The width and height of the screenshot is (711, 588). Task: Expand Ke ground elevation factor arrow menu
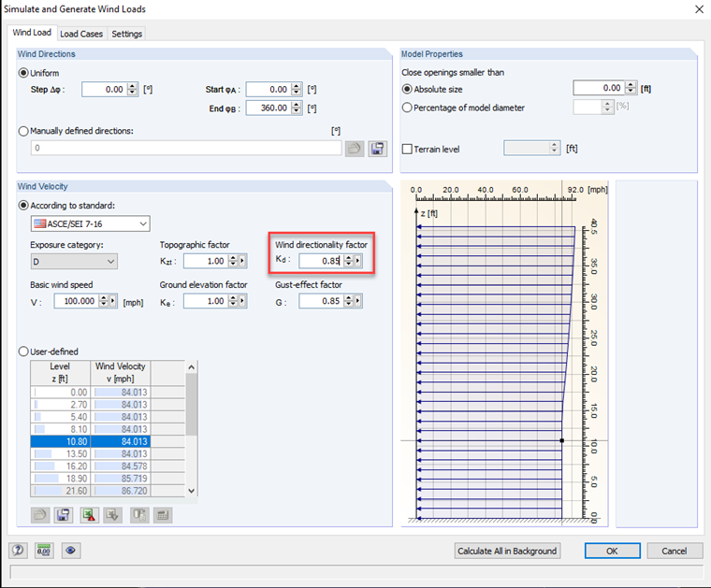(242, 301)
